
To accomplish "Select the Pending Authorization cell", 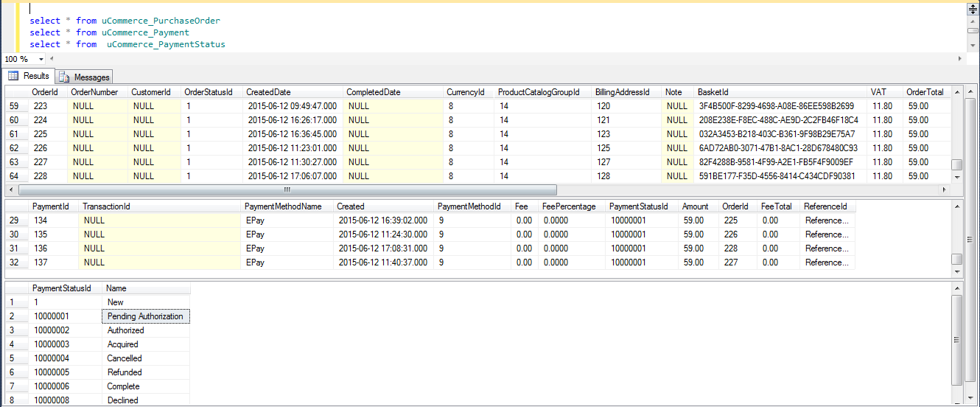I will [146, 316].
